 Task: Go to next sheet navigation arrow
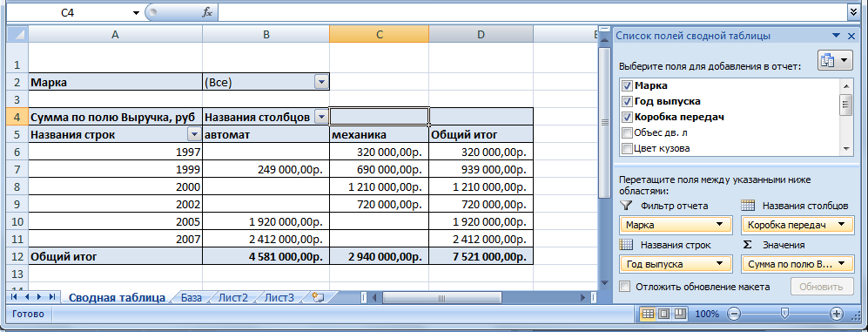pyautogui.click(x=40, y=298)
